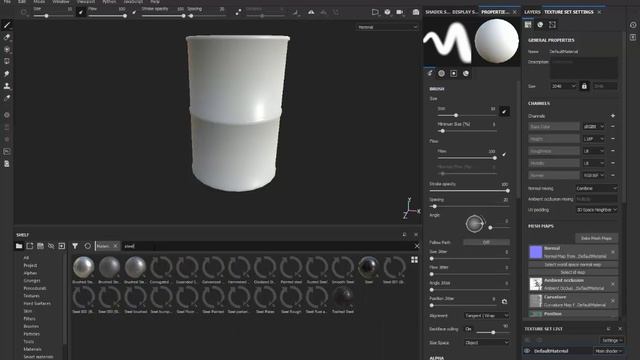The width and height of the screenshot is (640, 360).
Task: Switch to the Display Settings tab
Action: 464,12
